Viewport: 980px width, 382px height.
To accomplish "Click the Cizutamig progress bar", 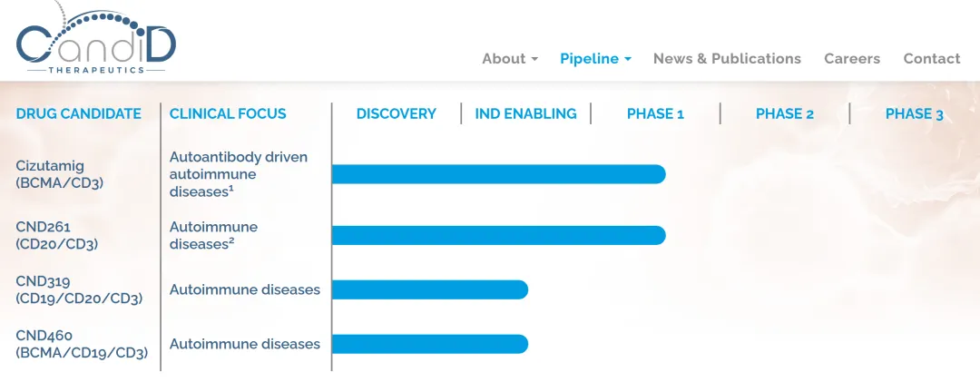I will [499, 174].
